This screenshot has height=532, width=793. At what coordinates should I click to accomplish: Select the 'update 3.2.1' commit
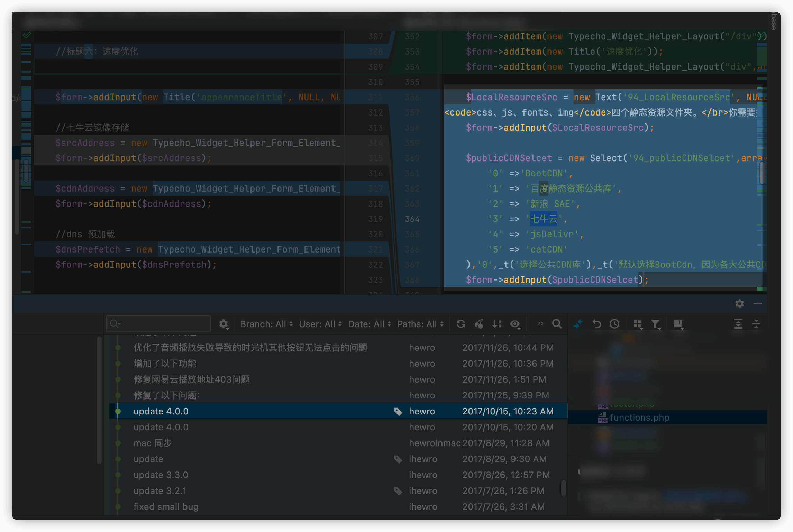pyautogui.click(x=338, y=491)
